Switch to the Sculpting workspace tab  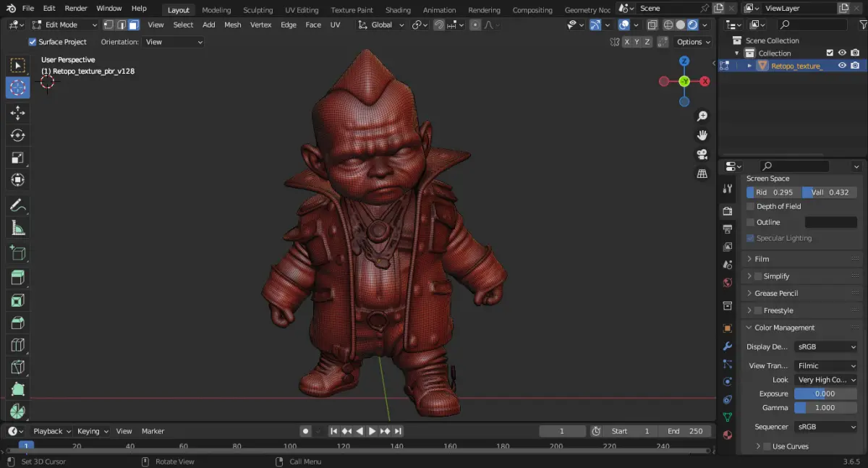[x=258, y=10]
